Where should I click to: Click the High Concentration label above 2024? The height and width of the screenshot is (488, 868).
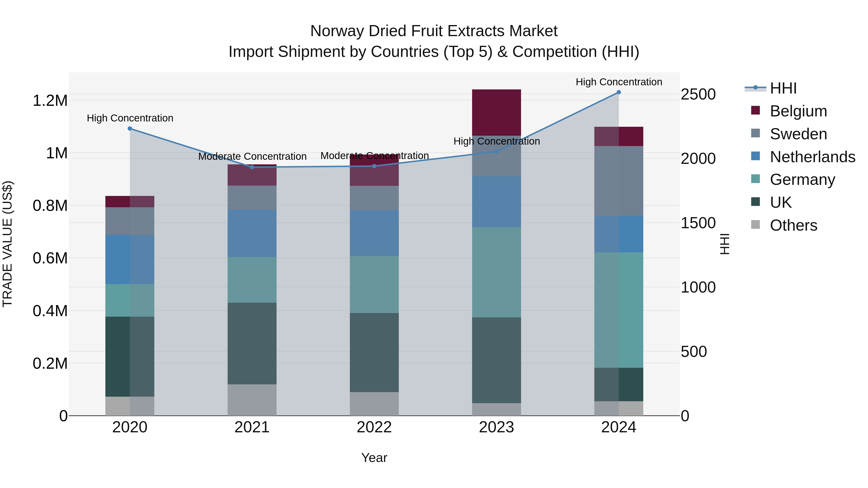pos(619,82)
